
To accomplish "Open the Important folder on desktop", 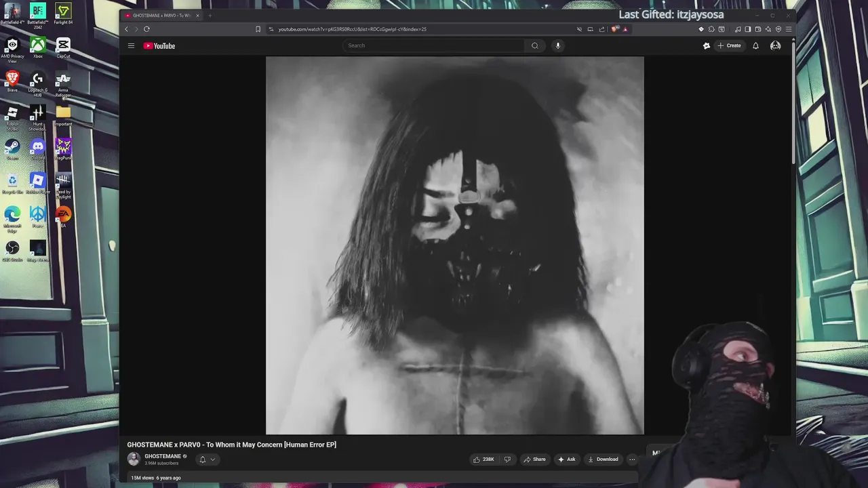I will click(x=63, y=116).
